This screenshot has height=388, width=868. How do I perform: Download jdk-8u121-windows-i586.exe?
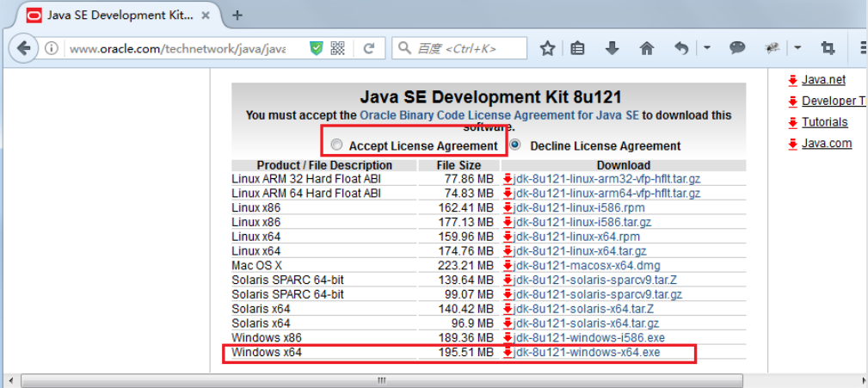pyautogui.click(x=589, y=337)
